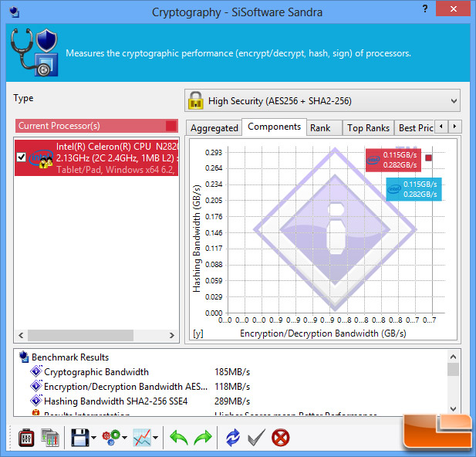Open the save dropdown arrow
Viewport: 476px width, 457px height.
[x=93, y=438]
